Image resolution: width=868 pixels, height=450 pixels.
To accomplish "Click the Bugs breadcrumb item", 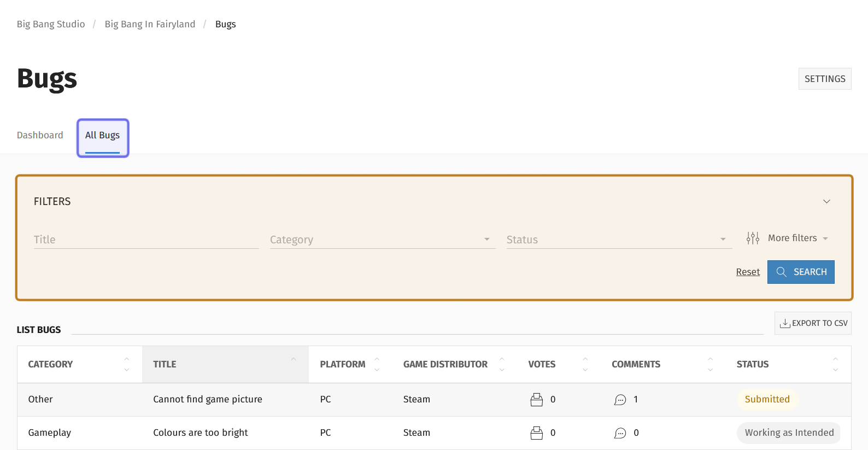I will (x=226, y=24).
